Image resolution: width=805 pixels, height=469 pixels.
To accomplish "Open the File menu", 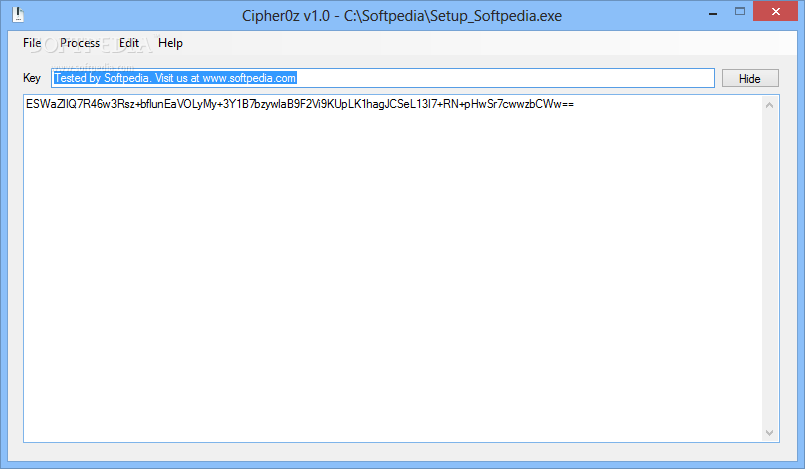I will pyautogui.click(x=32, y=43).
